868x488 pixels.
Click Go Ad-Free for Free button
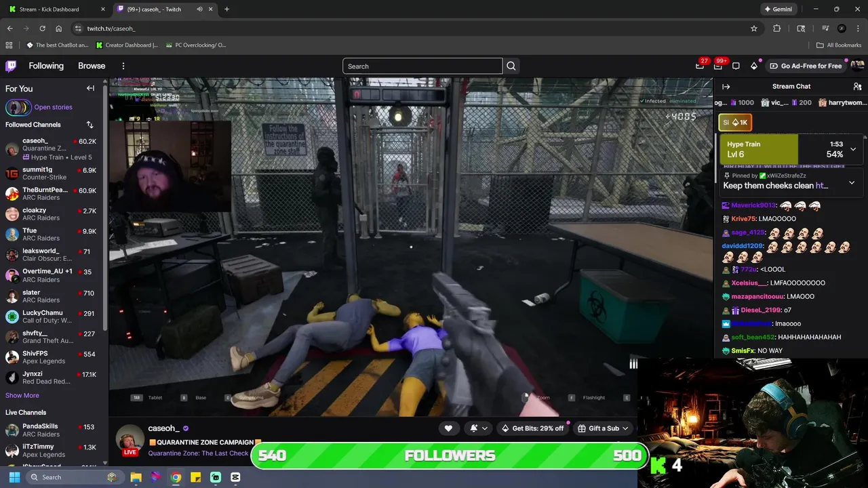click(x=806, y=66)
